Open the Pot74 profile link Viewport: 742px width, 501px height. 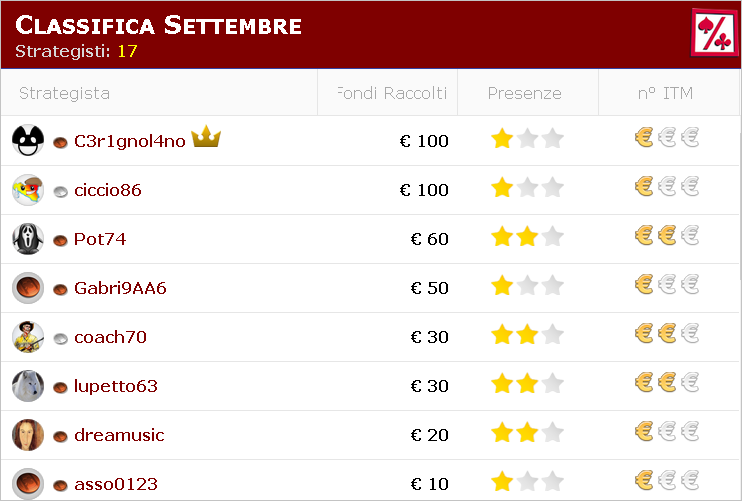pyautogui.click(x=100, y=239)
